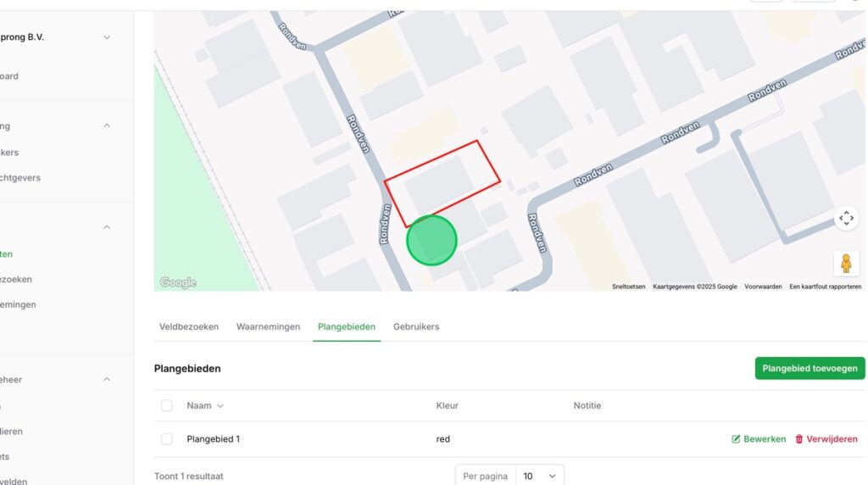Select the Street View pegman icon
The image size is (868, 485).
[845, 263]
